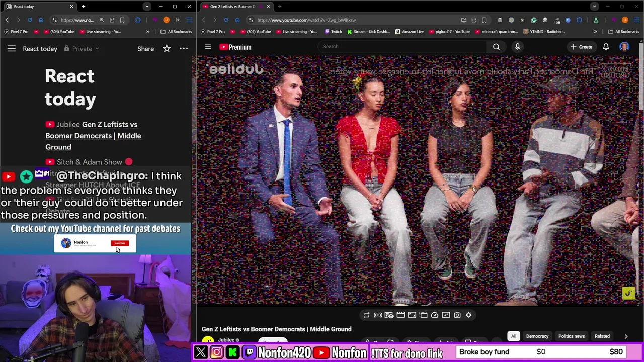Go home in the Notion browser window
644x362 pixels.
(41, 20)
